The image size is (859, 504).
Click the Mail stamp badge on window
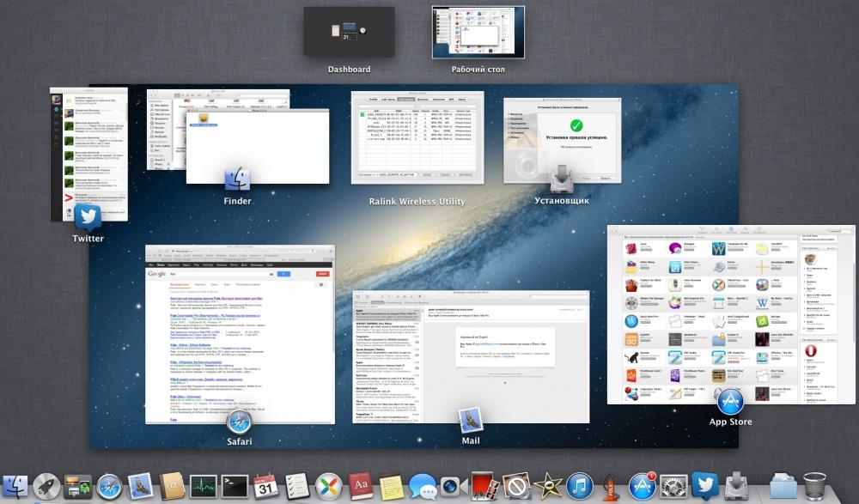pyautogui.click(x=471, y=421)
